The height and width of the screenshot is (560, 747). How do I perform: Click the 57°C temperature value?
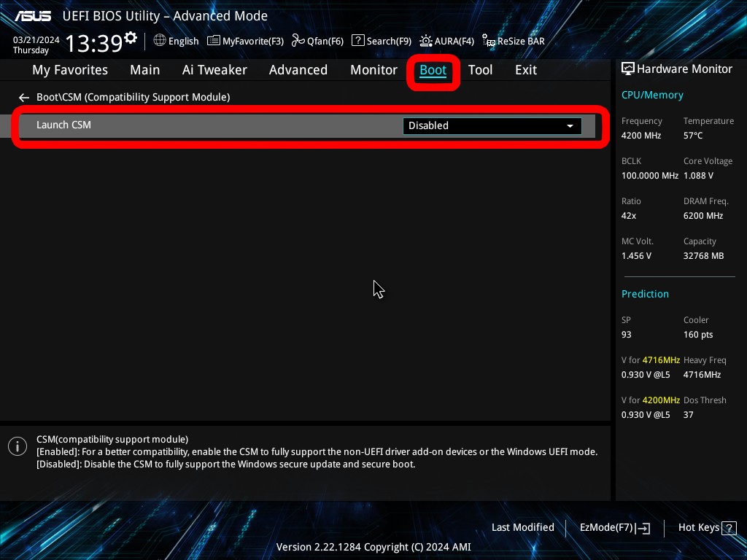pyautogui.click(x=693, y=136)
